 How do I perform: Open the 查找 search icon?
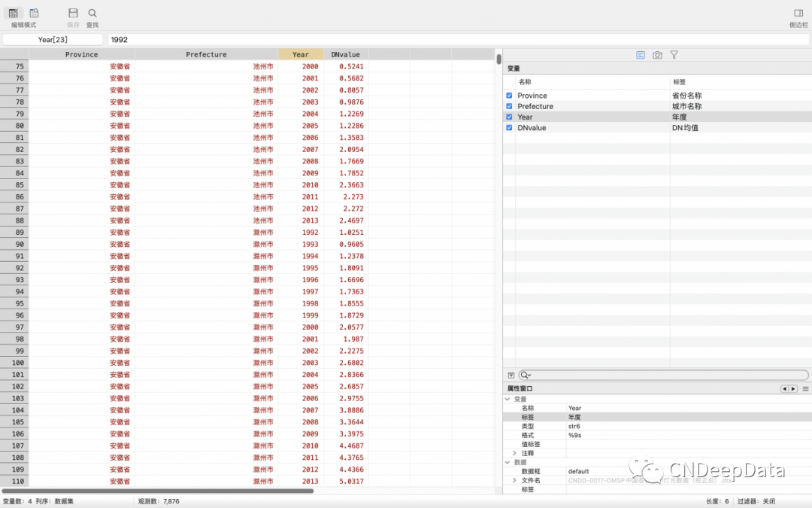(92, 13)
